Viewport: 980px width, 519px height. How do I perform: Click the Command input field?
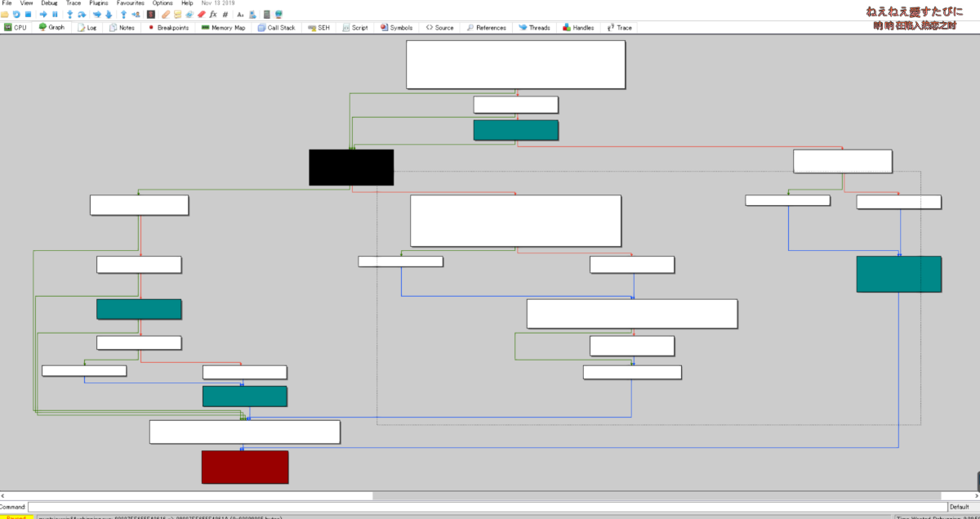487,507
